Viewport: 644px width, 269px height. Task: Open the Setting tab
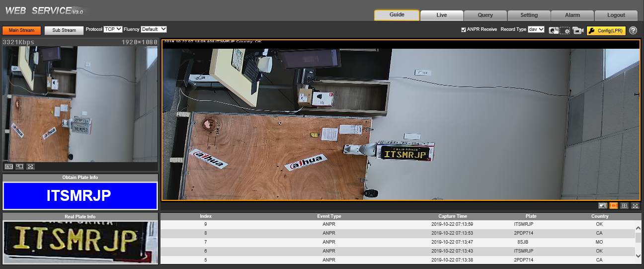(529, 15)
